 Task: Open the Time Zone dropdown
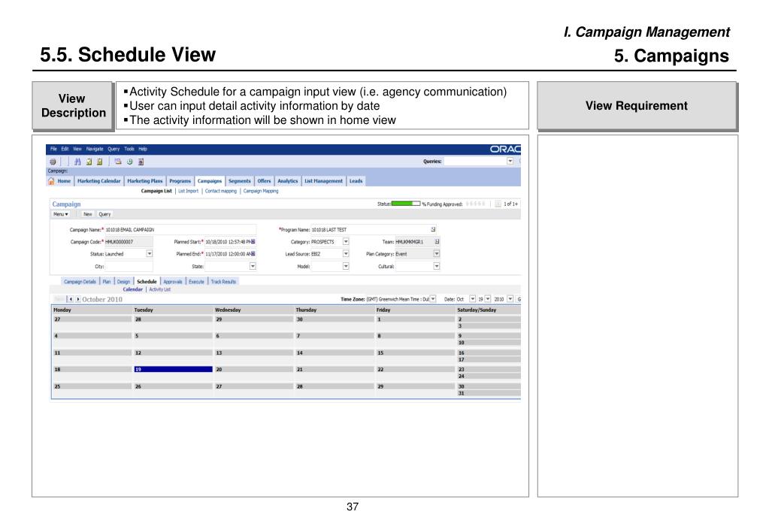coord(432,299)
